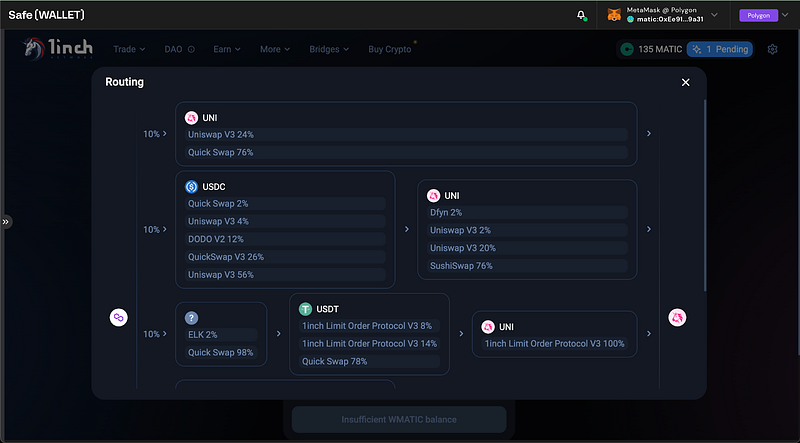
Task: Click Dfyn 2% row
Action: click(x=527, y=212)
